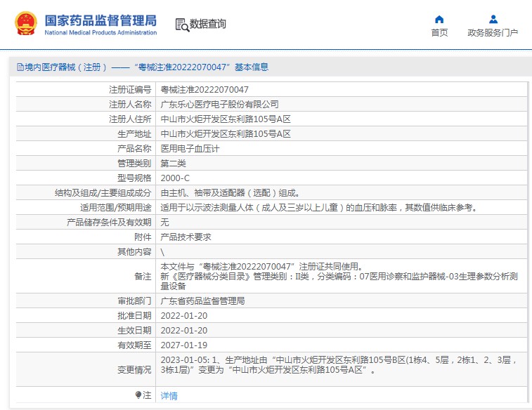Select attachment value 产品技术要求
This screenshot has width=532, height=410.
click(x=186, y=237)
